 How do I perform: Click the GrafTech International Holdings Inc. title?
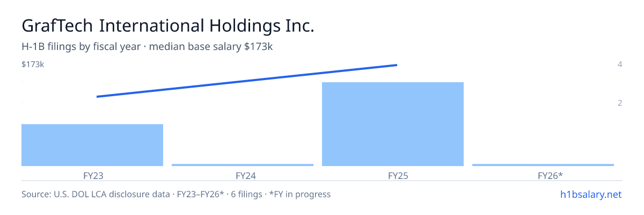click(x=167, y=26)
